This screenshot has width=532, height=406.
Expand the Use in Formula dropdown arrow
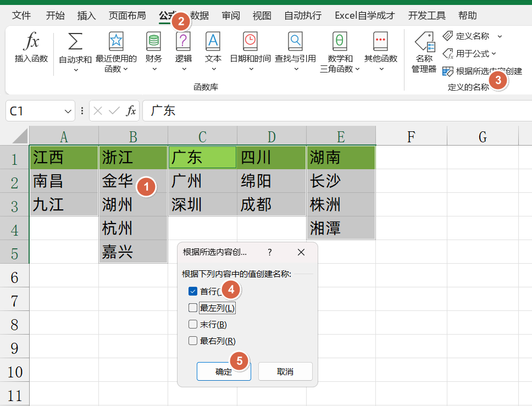[494, 54]
